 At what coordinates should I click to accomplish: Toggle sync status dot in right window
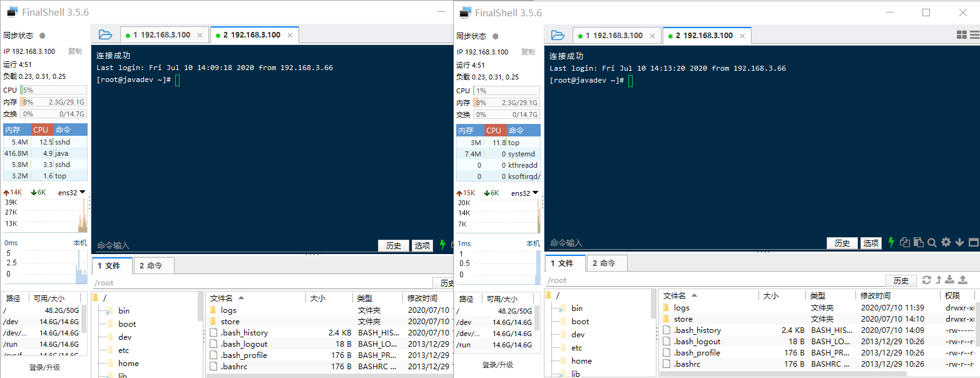[496, 36]
